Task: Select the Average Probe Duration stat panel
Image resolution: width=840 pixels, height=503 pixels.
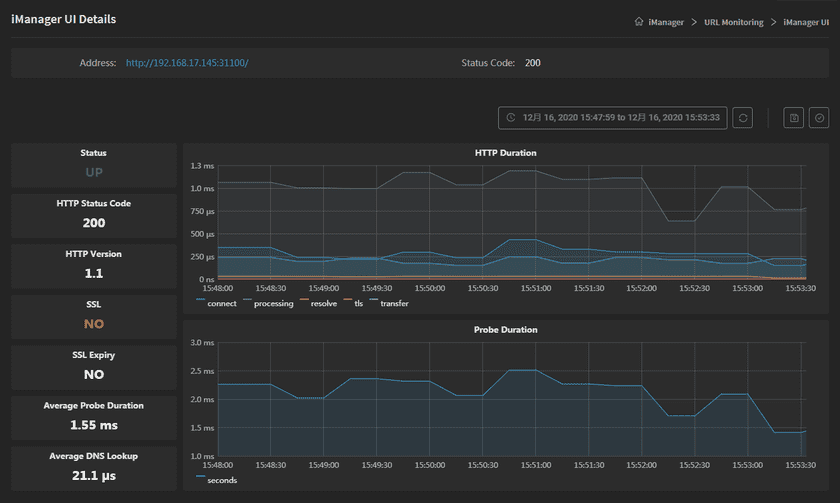Action: [x=94, y=416]
